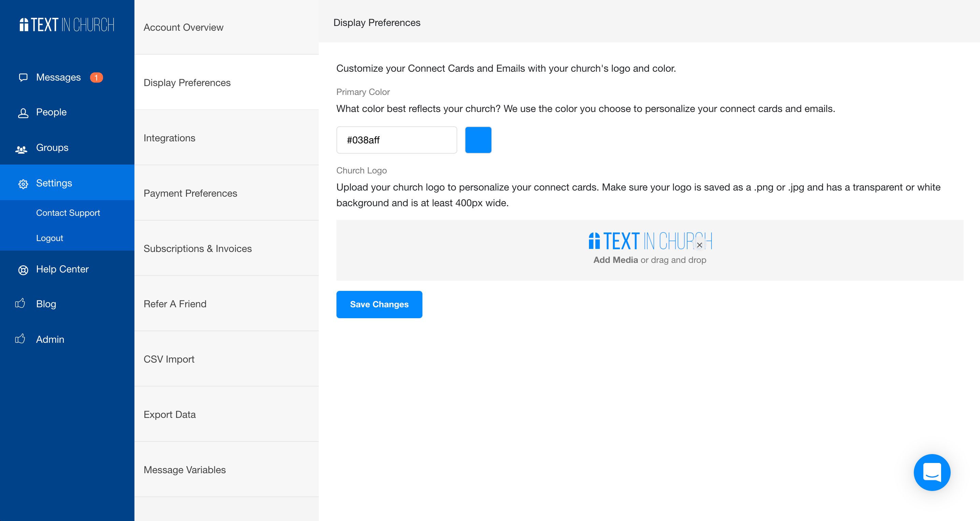This screenshot has width=980, height=521.
Task: Click the People person icon
Action: point(23,113)
